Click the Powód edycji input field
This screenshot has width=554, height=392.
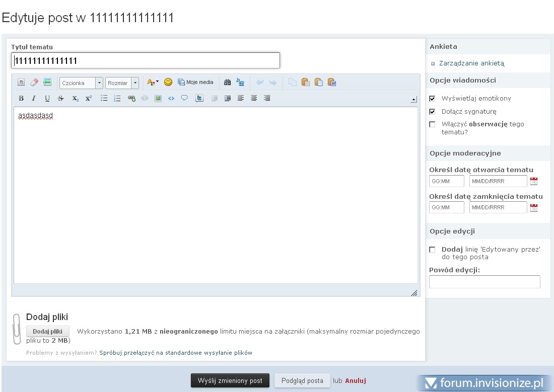point(484,282)
